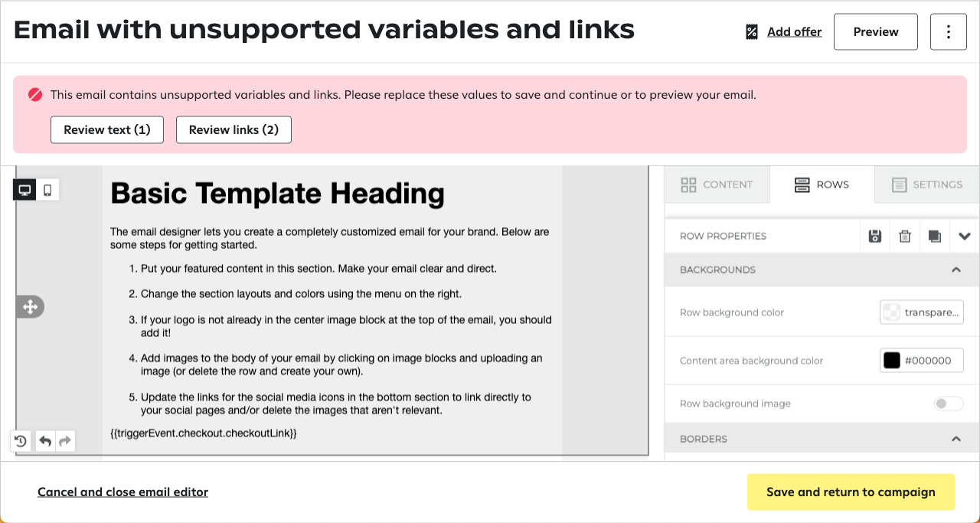Select the Basic Template Heading text block
Screen dimensions: 980x523
tap(277, 194)
